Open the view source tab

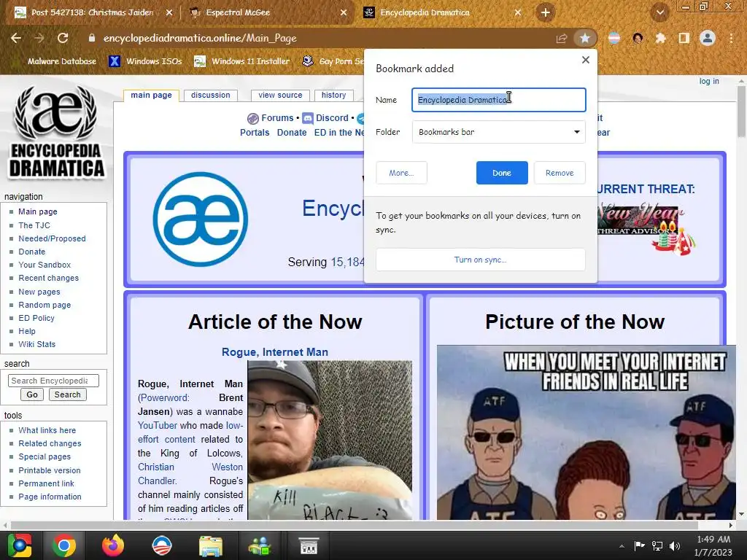pos(280,96)
